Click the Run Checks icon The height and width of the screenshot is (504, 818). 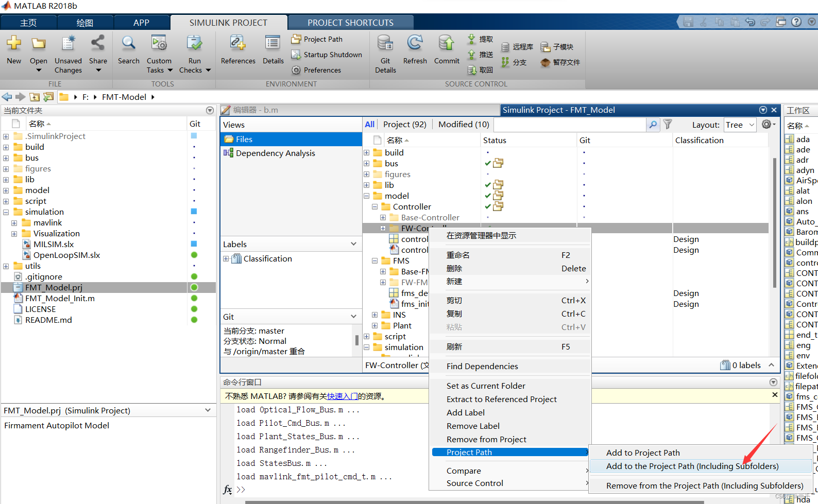tap(195, 43)
